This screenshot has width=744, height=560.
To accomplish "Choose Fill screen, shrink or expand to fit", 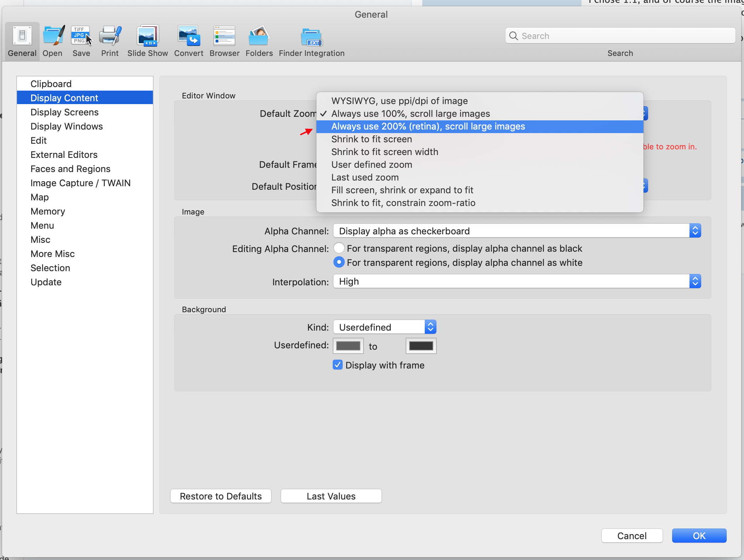I will point(480,190).
